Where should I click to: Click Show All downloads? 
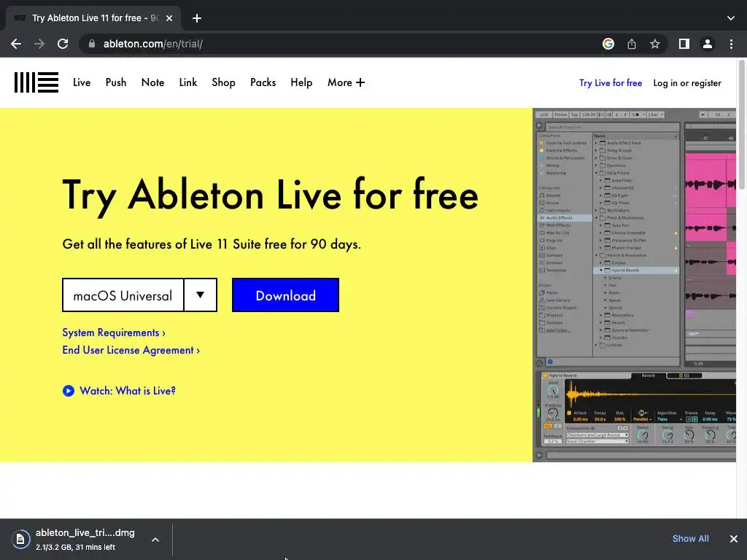[690, 539]
